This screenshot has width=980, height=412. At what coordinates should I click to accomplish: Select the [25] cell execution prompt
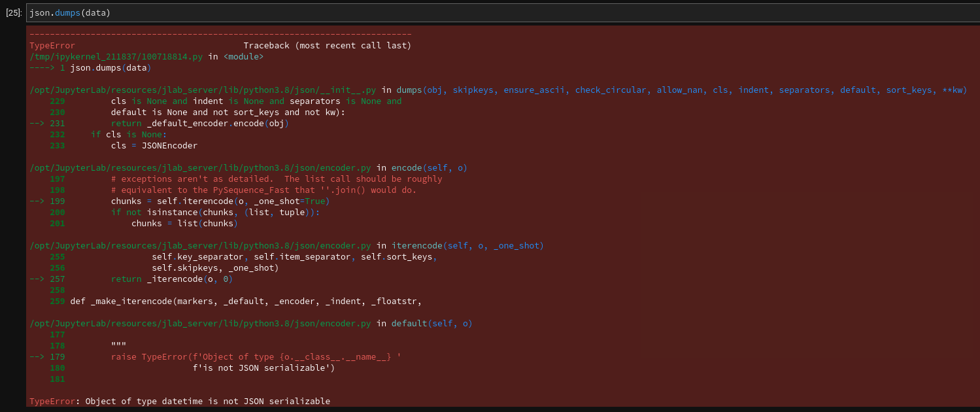[13, 13]
